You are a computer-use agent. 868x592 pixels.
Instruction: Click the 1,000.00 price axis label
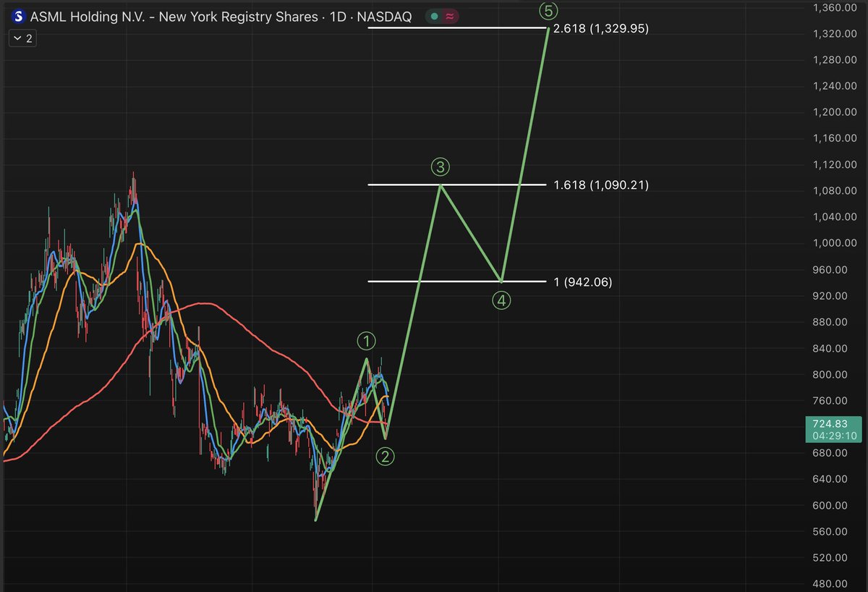tap(835, 243)
